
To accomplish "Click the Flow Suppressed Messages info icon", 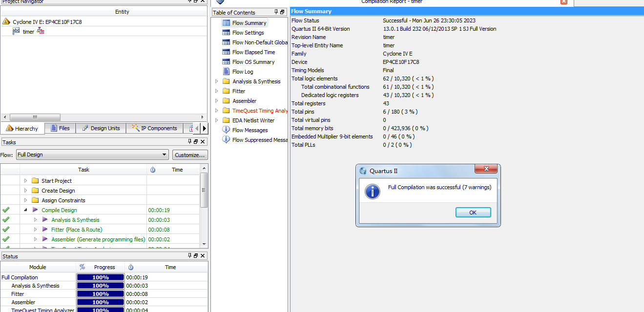I will coord(226,139).
